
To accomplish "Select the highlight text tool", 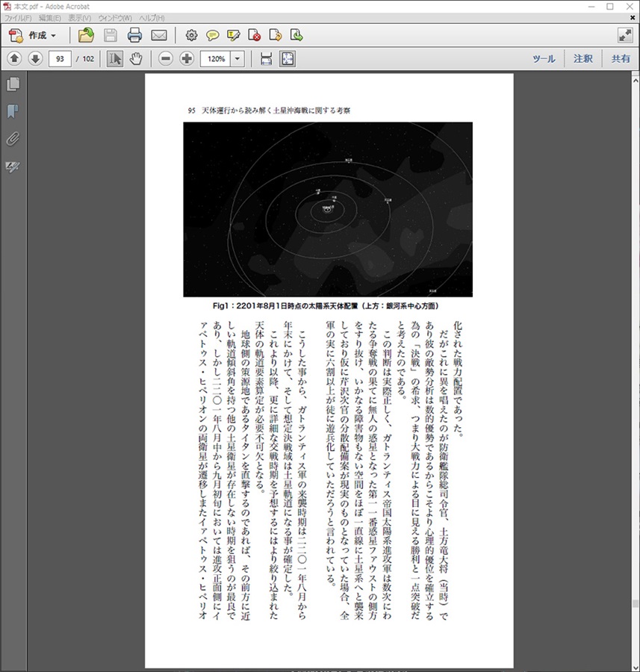I will click(233, 35).
